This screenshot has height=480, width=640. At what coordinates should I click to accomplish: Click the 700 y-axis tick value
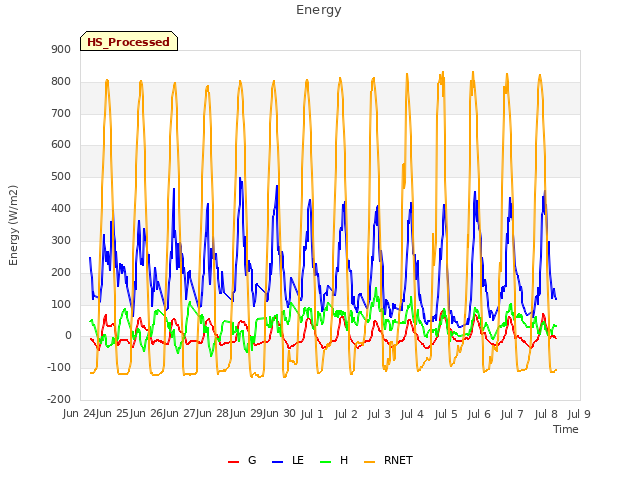click(61, 113)
